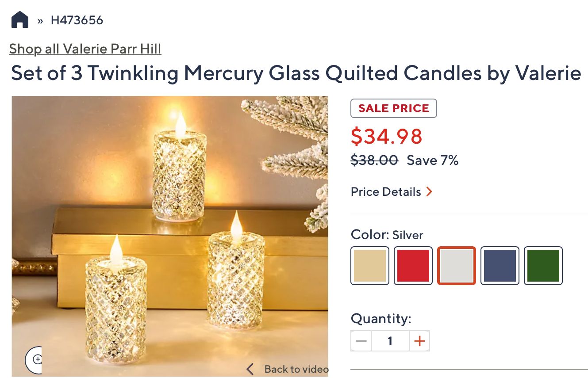Choose the red color swatch
The height and width of the screenshot is (378, 588).
pyautogui.click(x=413, y=266)
